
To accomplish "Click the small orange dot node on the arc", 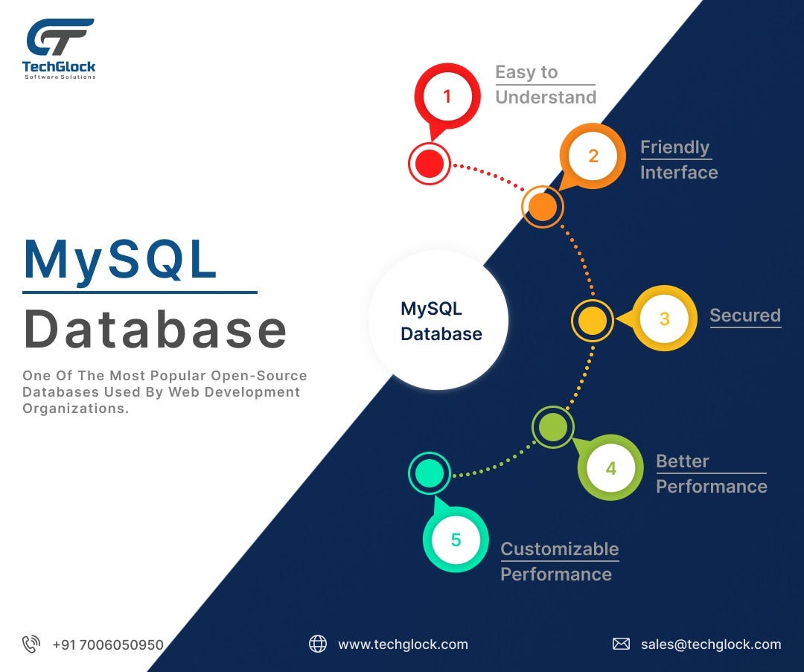I will click(x=543, y=207).
